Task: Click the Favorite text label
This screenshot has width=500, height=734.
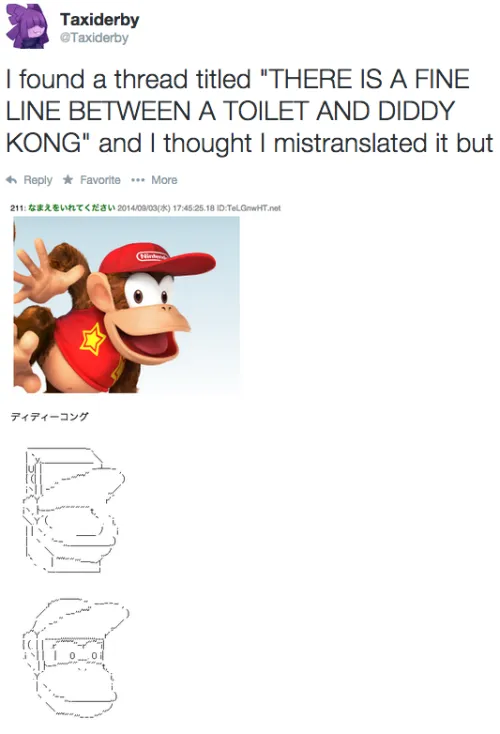Action: (100, 180)
